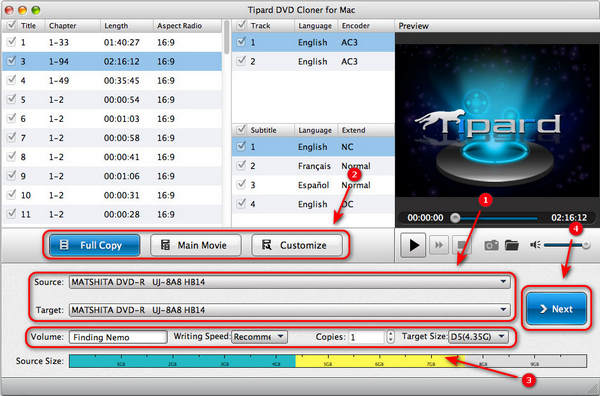
Task: Click the Volume name input field
Action: coord(118,337)
